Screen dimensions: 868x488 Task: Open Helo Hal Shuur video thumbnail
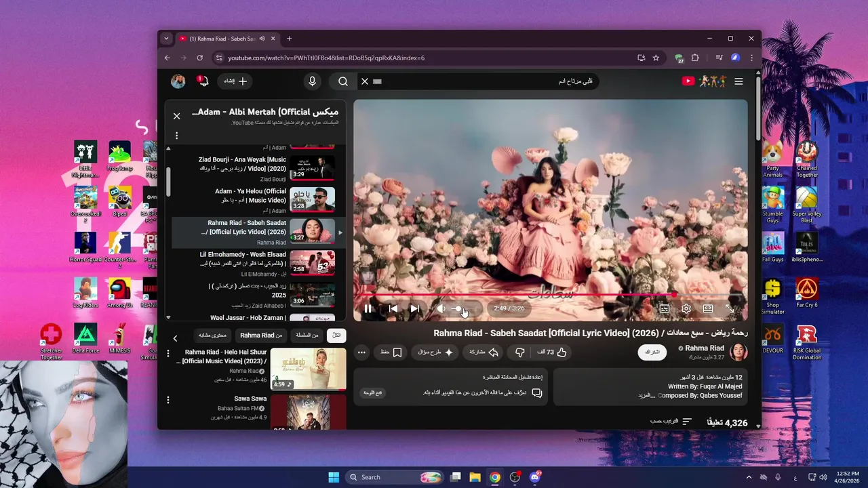[308, 369]
